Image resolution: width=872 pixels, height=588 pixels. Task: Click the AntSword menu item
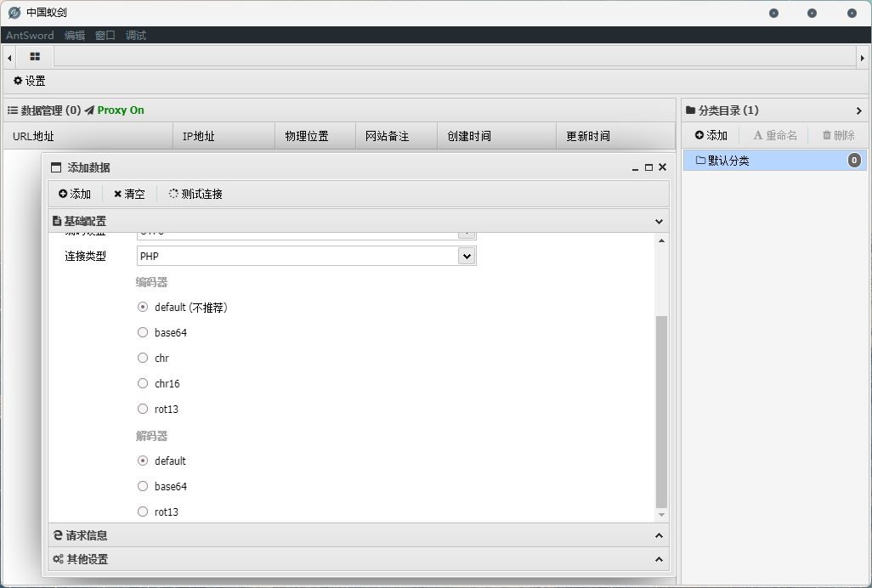pos(30,36)
